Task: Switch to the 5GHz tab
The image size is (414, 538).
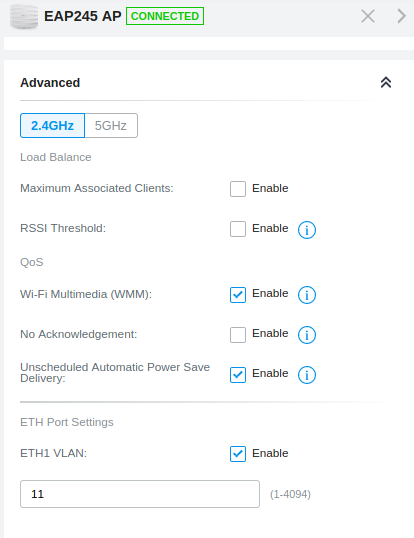Action: (111, 126)
